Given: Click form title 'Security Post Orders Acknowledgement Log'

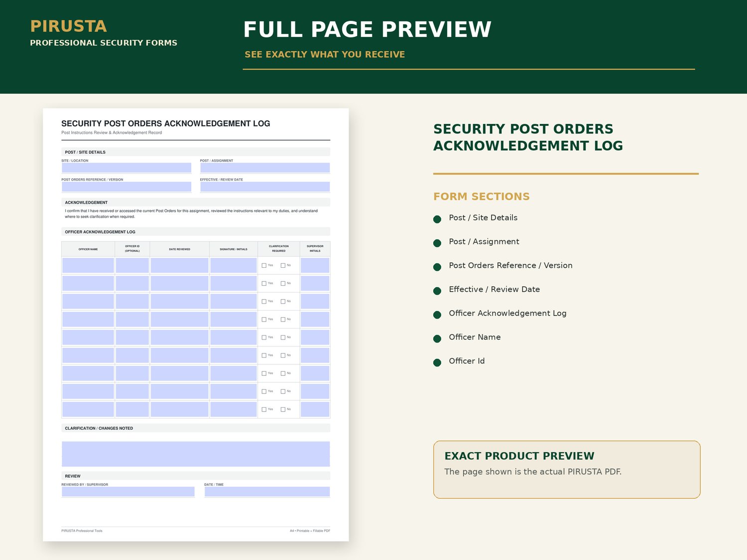Looking at the screenshot, I should 166,123.
